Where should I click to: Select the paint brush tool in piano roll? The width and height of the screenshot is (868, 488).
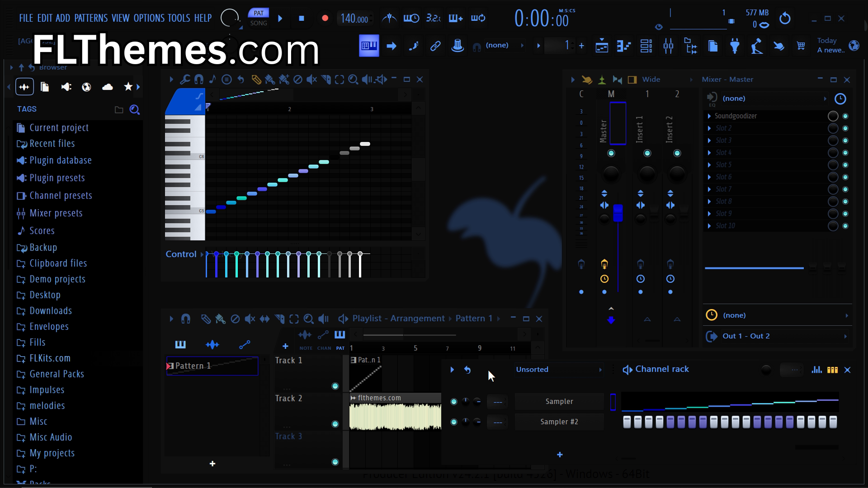pos(270,80)
